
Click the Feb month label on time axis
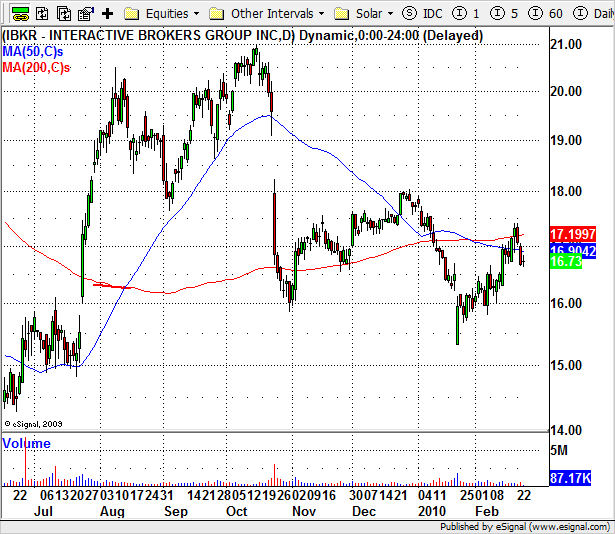click(x=487, y=512)
